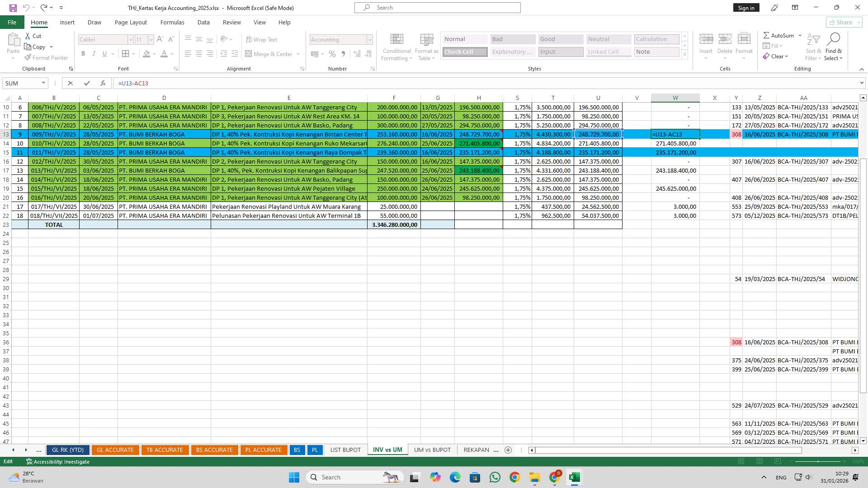Click the Chrome icon in the taskbar
Image resolution: width=868 pixels, height=488 pixels.
tap(514, 477)
